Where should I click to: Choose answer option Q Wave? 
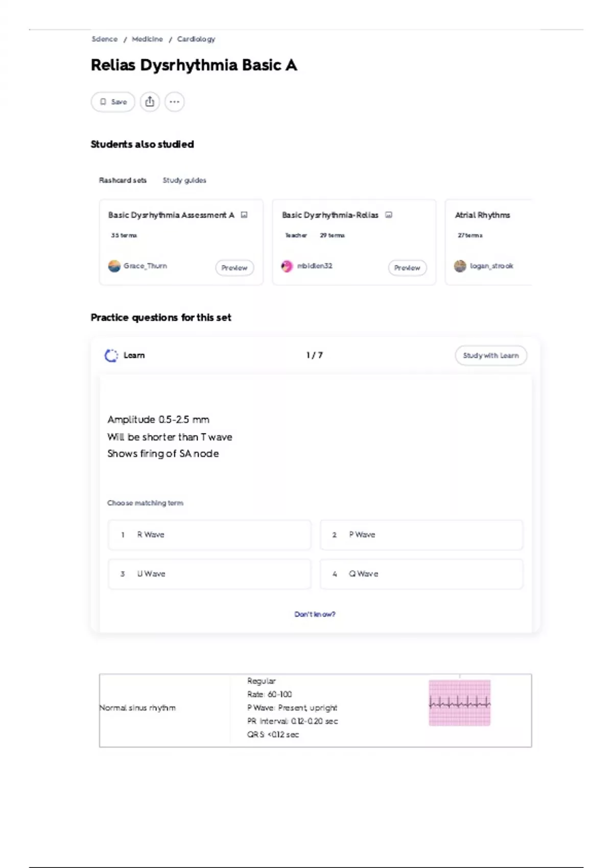[421, 574]
